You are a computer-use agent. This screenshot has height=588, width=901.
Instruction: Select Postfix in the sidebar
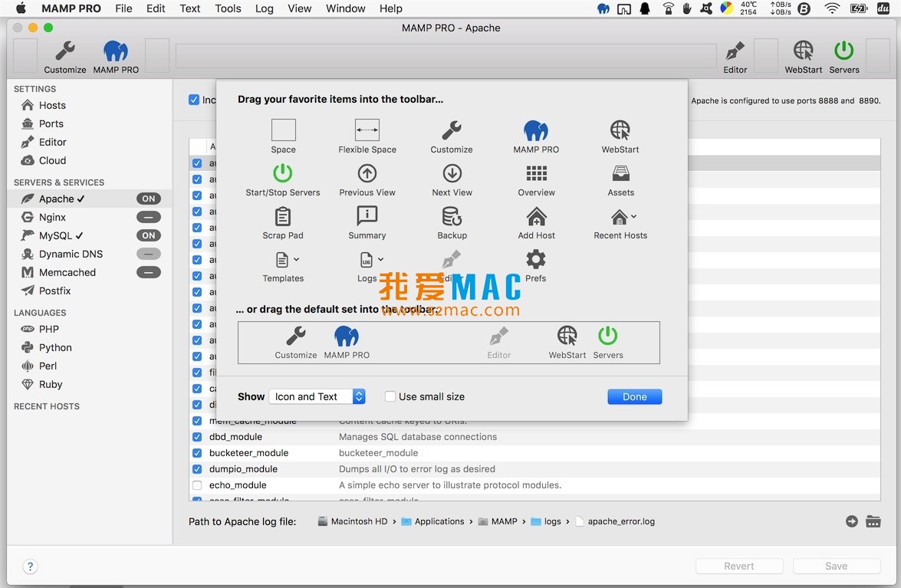[x=54, y=291]
